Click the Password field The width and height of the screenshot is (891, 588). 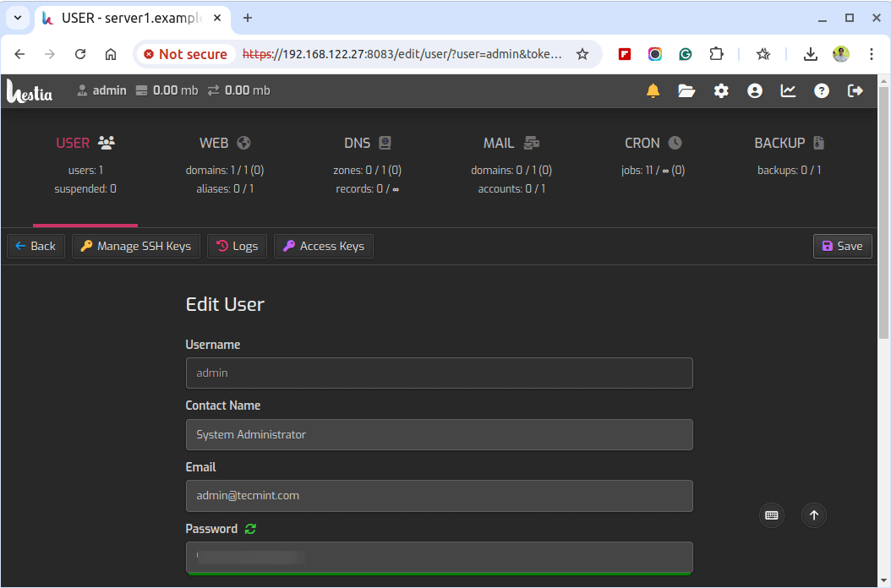440,558
